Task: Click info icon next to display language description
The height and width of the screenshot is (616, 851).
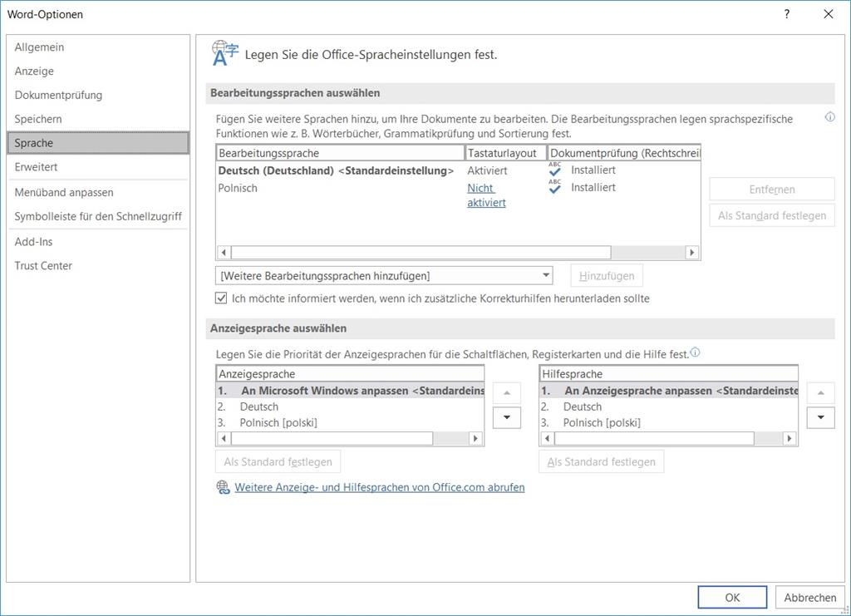Action: click(695, 352)
